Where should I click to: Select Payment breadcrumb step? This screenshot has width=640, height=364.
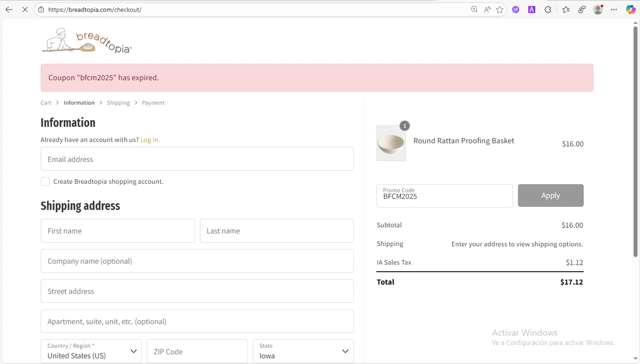(153, 103)
